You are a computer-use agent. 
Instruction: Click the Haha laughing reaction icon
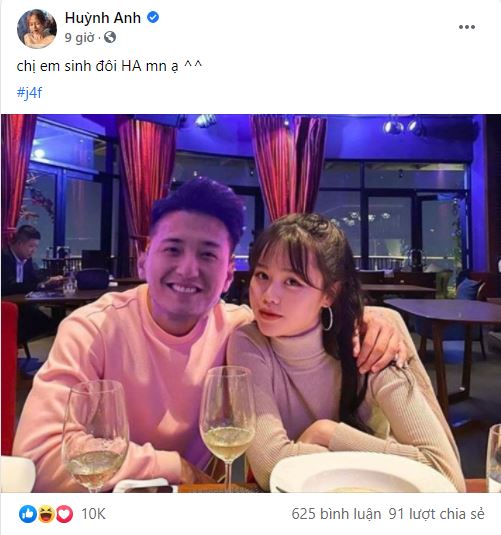tap(46, 514)
